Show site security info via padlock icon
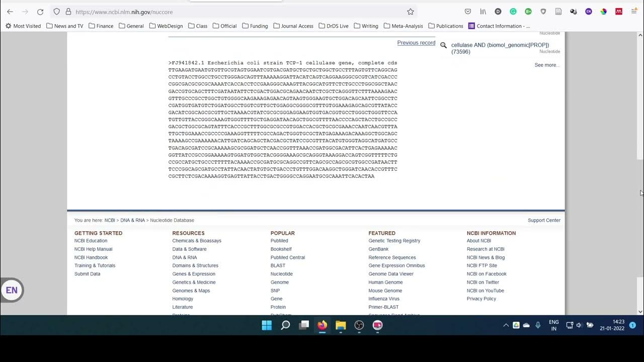 coord(68,12)
